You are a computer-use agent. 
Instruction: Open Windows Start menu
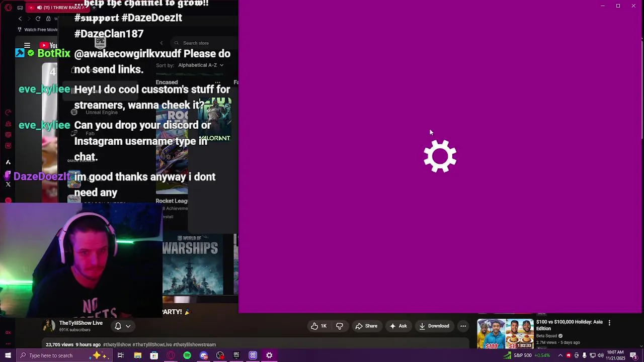[8, 355]
